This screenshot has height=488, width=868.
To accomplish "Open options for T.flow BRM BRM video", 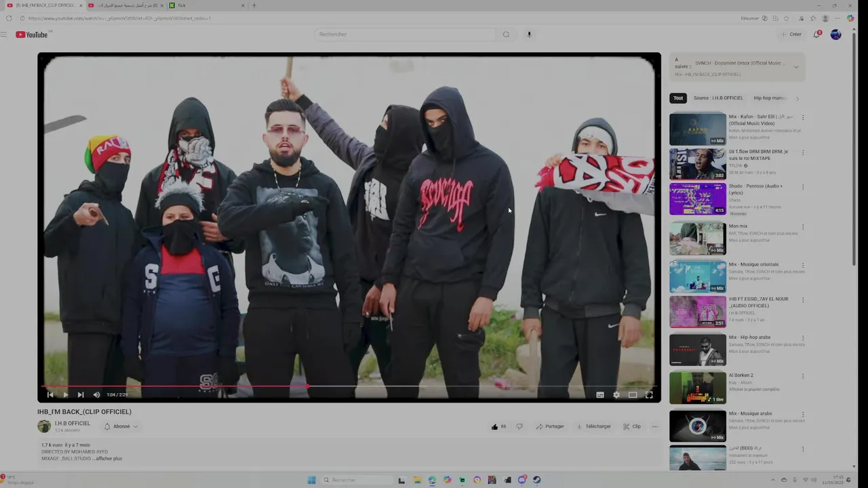I will 803,152.
